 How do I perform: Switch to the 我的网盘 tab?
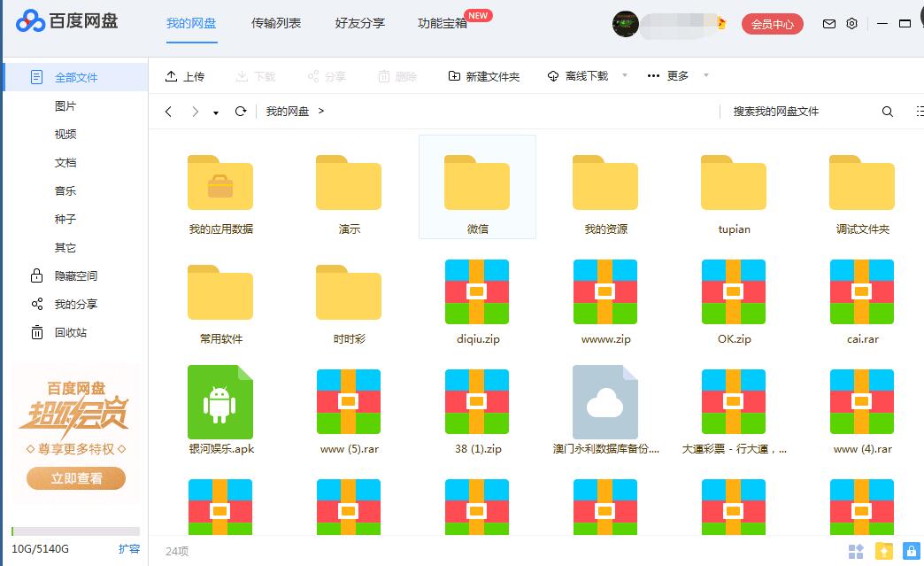(191, 24)
